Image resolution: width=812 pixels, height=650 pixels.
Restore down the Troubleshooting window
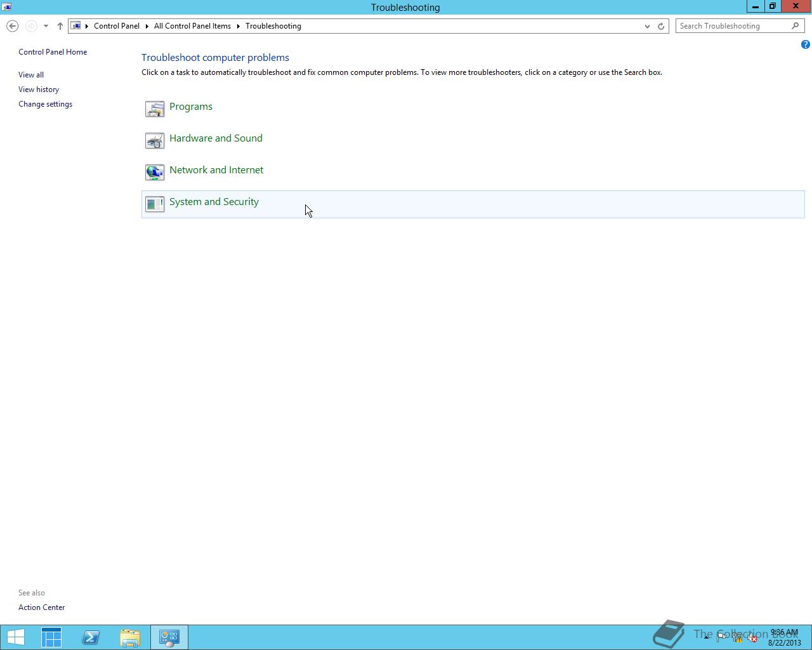click(772, 6)
